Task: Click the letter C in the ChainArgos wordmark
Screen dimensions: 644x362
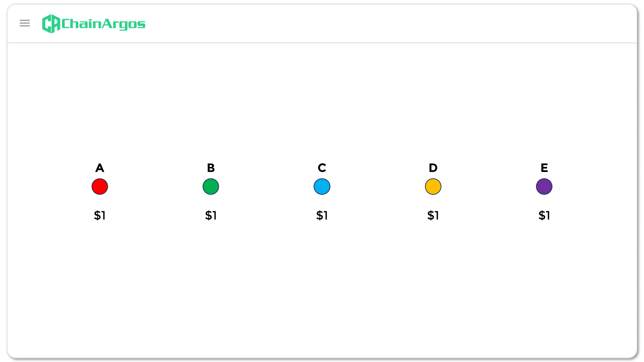Action: (x=66, y=24)
